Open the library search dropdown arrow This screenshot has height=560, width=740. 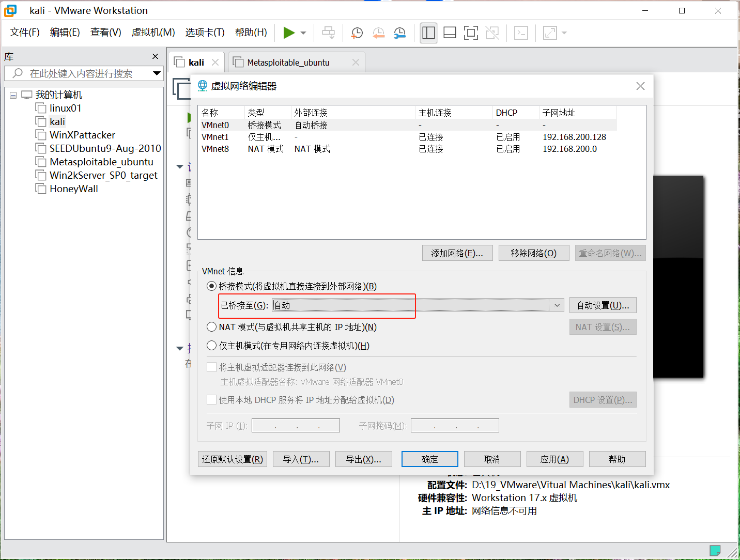(x=157, y=73)
